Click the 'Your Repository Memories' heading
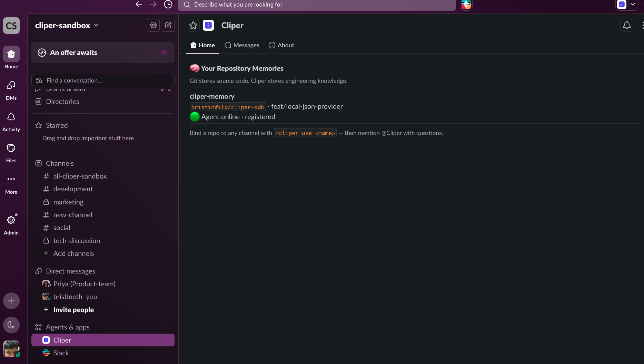 tap(242, 68)
